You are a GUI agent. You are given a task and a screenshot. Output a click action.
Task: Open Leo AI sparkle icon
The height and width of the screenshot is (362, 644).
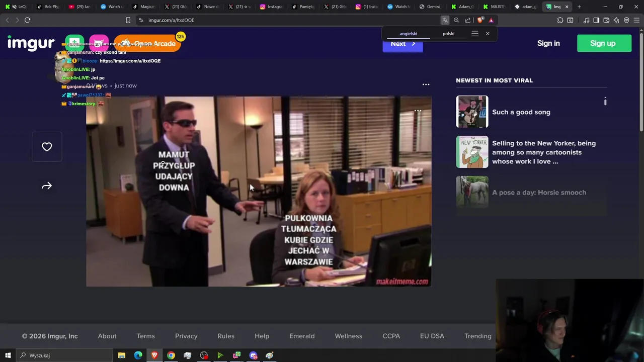[x=616, y=20]
